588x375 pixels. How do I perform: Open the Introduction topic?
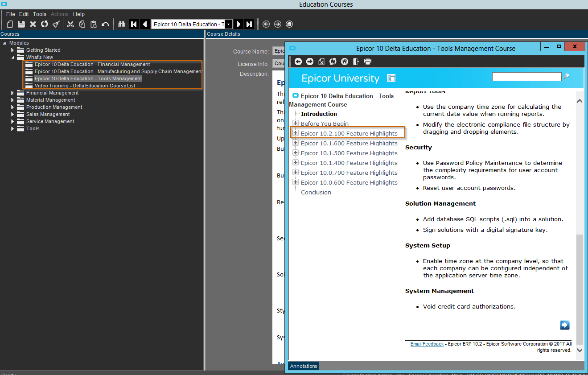319,114
